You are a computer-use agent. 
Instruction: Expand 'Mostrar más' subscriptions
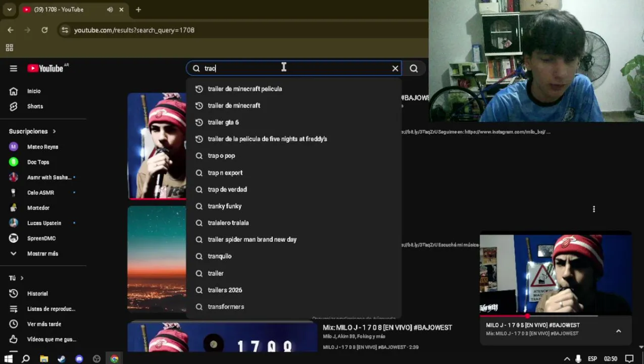point(43,254)
